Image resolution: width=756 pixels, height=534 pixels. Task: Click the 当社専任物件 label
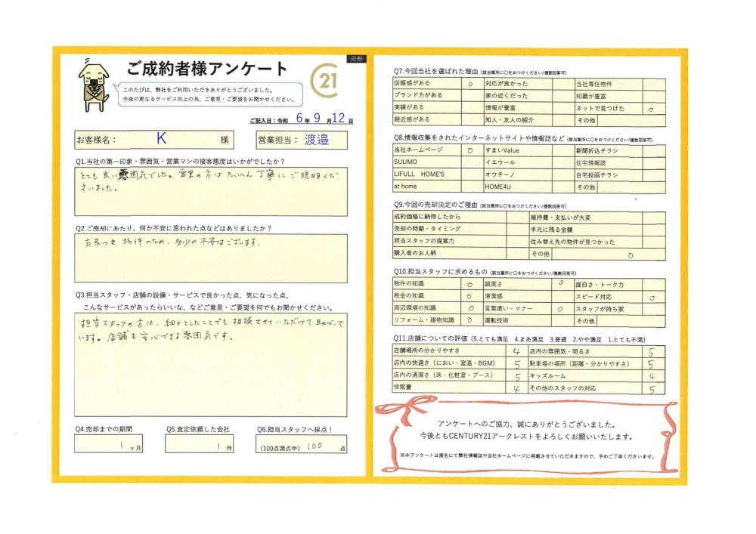click(594, 84)
